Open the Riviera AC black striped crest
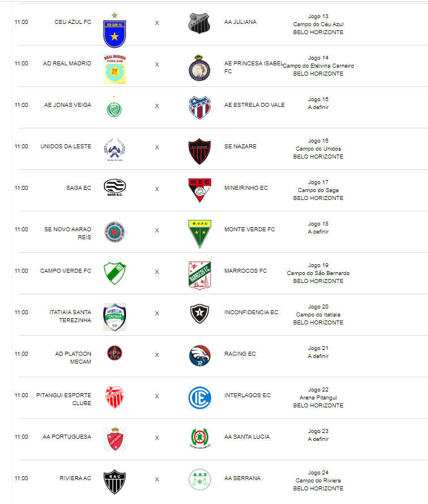 pos(115,482)
